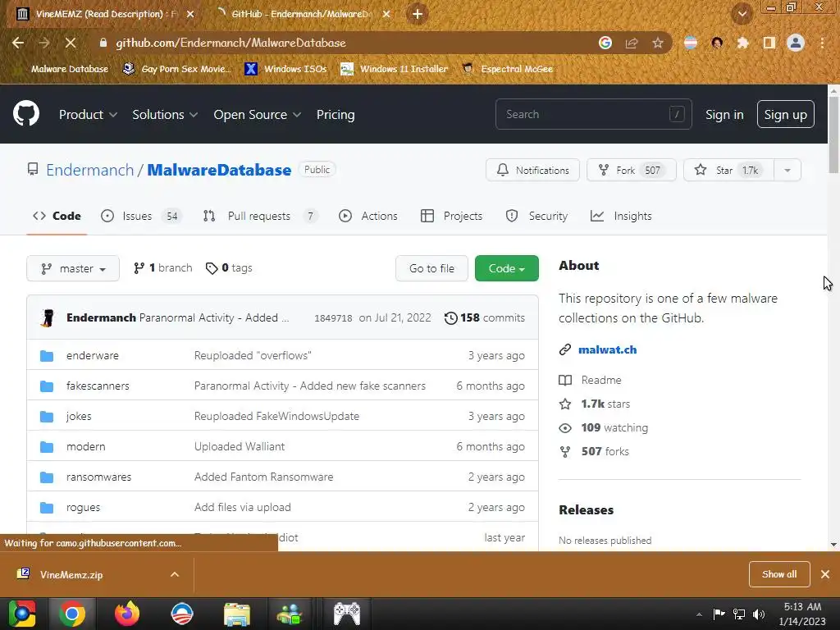Fork the repository

click(x=631, y=170)
